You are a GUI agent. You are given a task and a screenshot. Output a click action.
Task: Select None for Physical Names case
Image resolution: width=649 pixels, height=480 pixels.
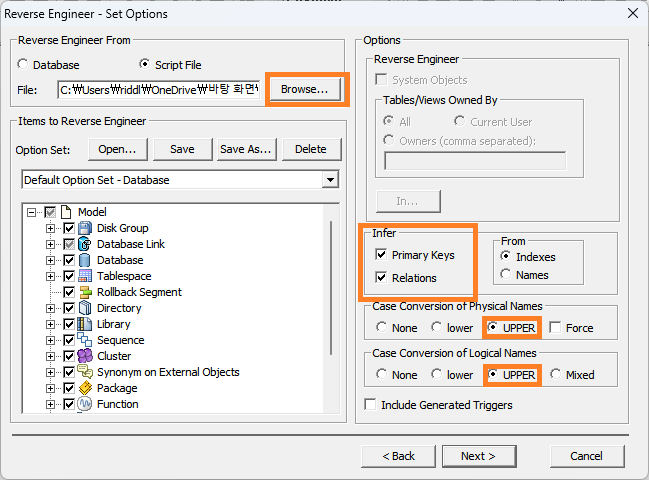(382, 327)
